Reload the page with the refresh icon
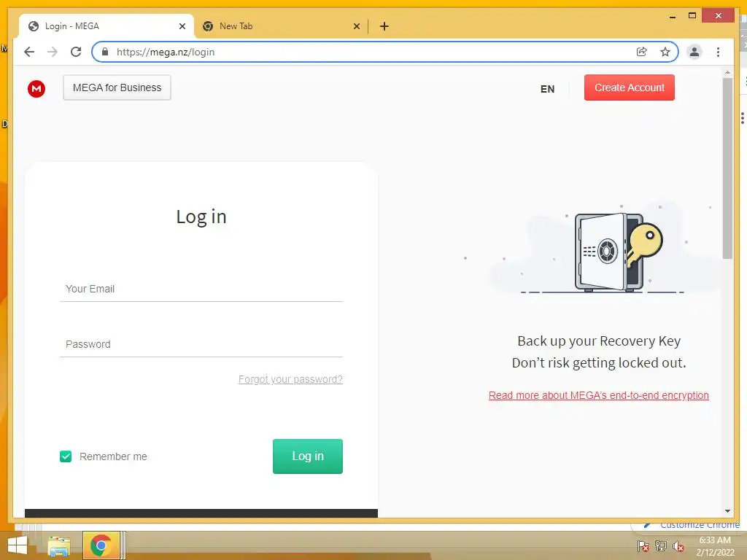Image resolution: width=747 pixels, height=560 pixels. [76, 52]
